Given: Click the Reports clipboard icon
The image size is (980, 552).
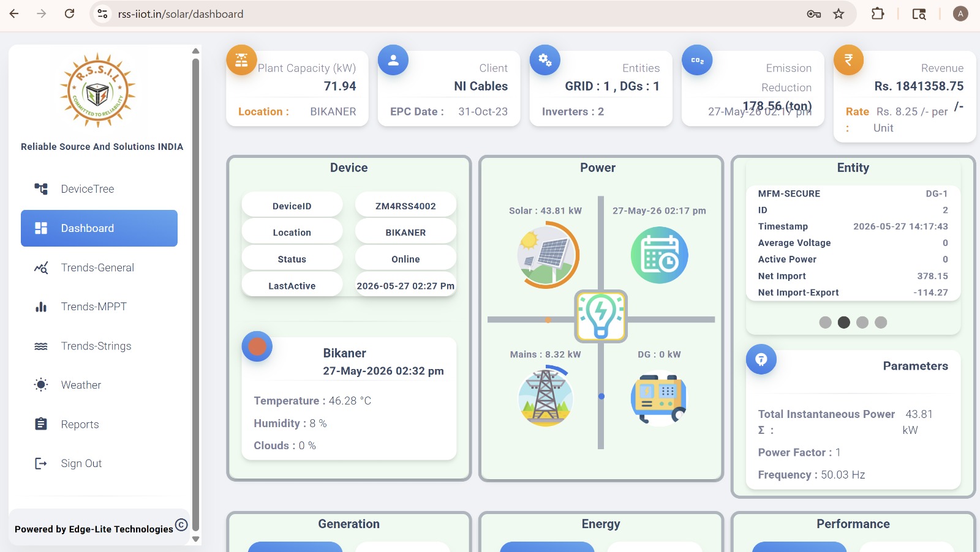Looking at the screenshot, I should click(x=41, y=424).
